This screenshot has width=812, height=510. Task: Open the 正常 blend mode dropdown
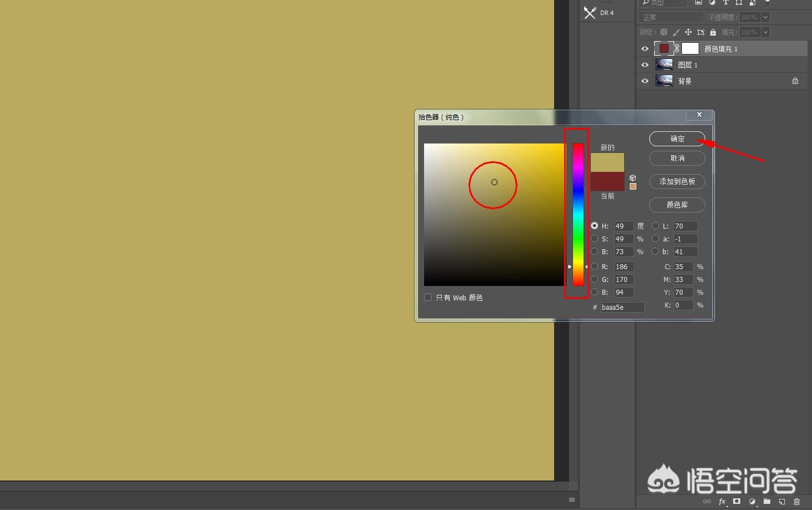pos(671,17)
